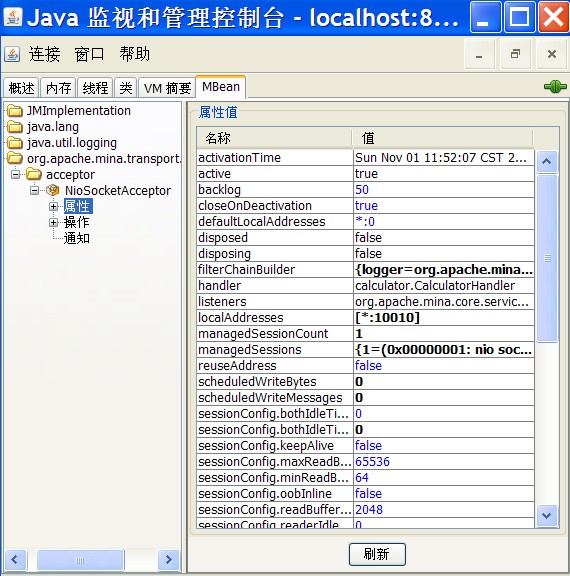
Task: Click the green connection status icon
Action: 555,87
